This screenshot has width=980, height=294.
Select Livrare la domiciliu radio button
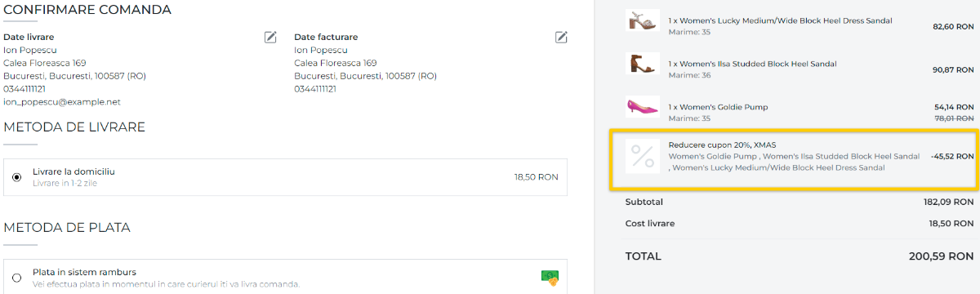click(x=17, y=177)
